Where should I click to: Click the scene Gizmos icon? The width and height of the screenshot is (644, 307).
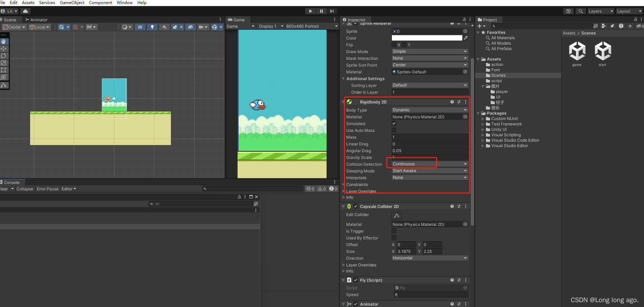(214, 27)
